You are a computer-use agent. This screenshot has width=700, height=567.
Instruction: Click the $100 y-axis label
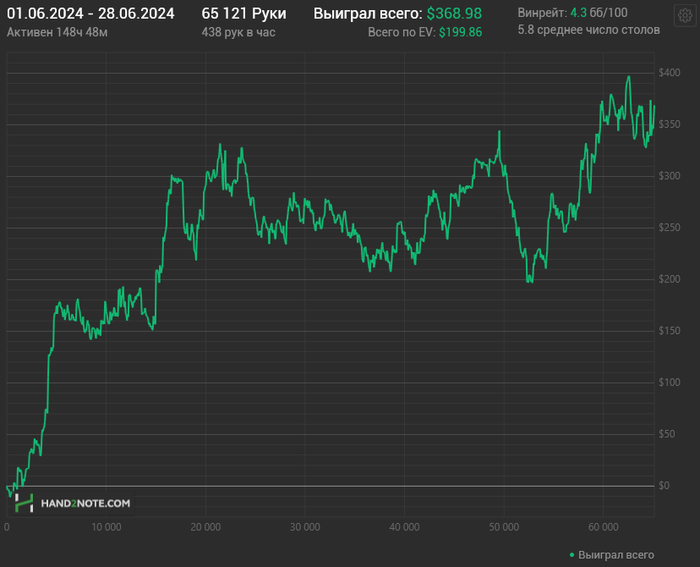point(669,383)
